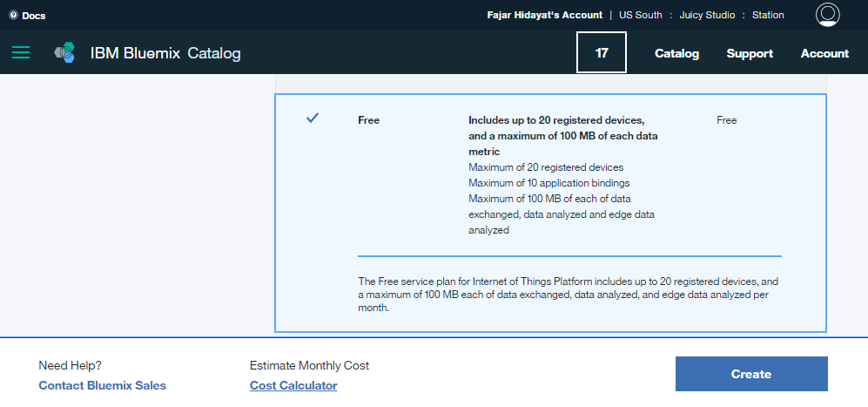Select the checkmark on the Free plan

coord(313,118)
